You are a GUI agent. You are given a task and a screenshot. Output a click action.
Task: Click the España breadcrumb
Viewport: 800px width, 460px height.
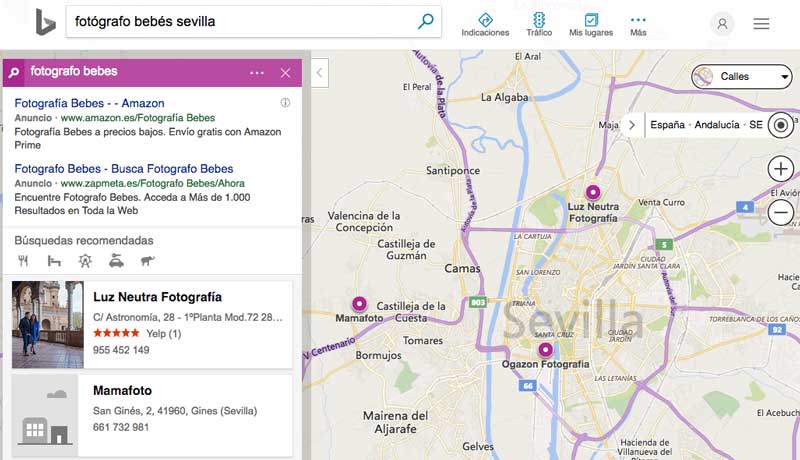[x=667, y=125]
